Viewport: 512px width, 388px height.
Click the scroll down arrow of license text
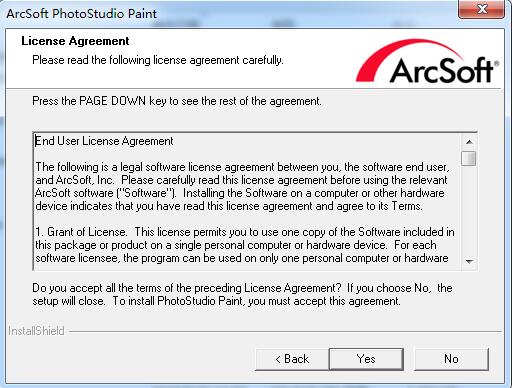469,261
